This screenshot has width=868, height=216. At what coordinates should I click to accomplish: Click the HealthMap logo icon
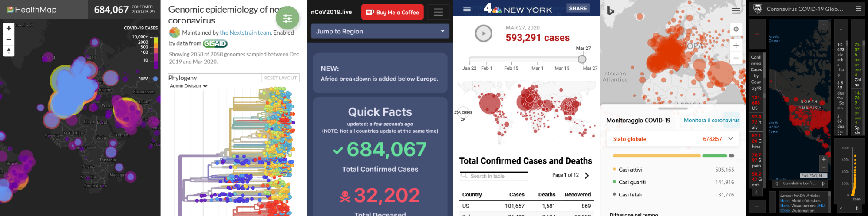(10, 9)
